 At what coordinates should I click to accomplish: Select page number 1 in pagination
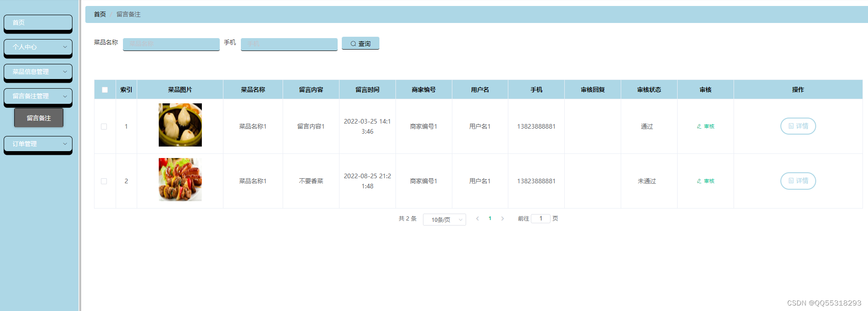[490, 219]
